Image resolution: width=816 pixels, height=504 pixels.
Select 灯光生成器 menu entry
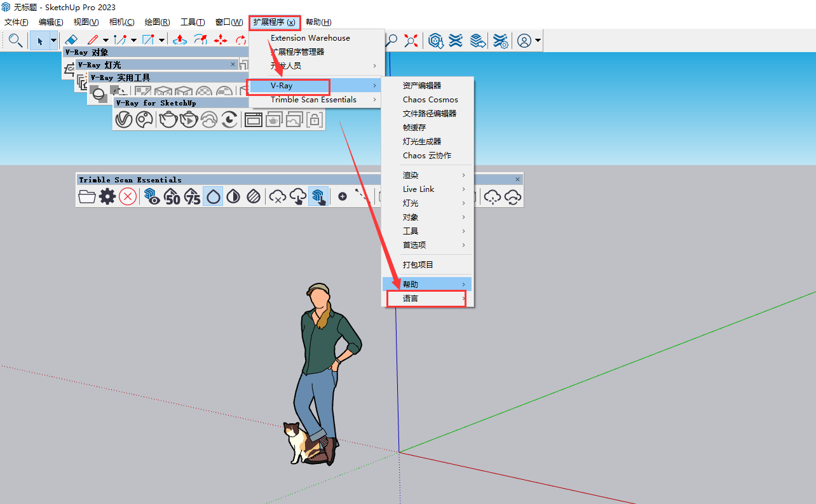point(427,141)
